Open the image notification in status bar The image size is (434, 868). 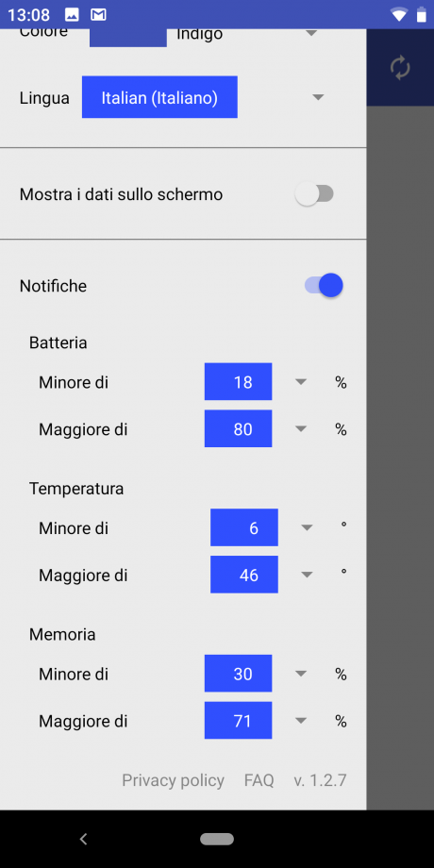pos(72,14)
